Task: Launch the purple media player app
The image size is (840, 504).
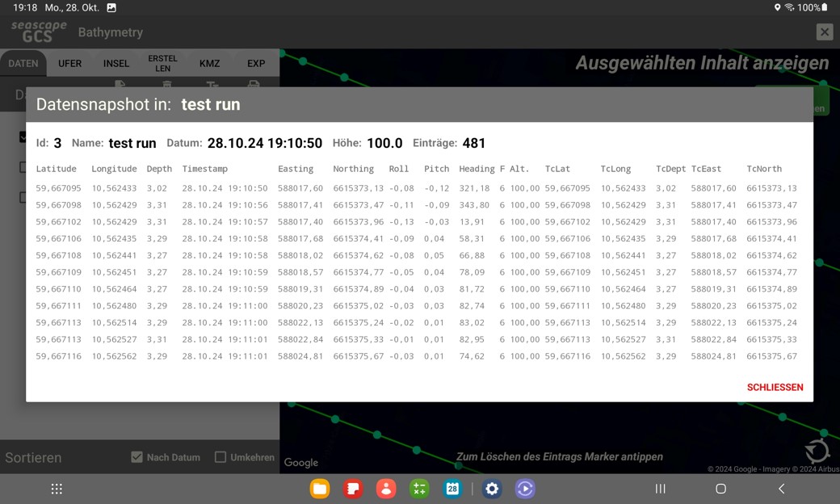Action: [525, 489]
